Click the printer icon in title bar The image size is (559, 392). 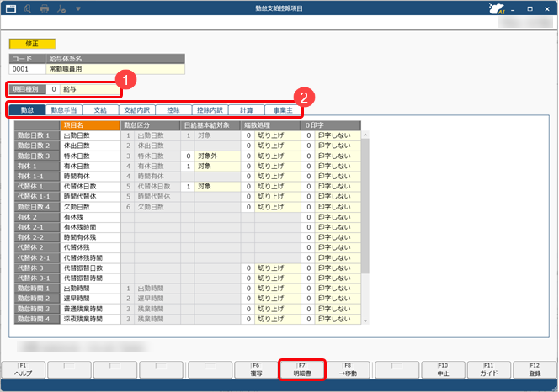46,9
